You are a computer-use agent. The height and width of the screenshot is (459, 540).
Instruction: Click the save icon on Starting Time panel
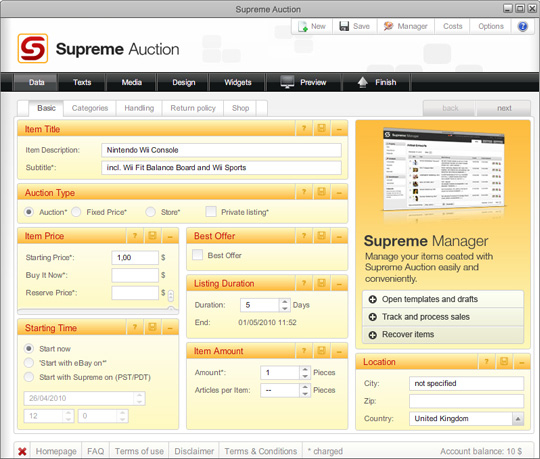pos(152,327)
